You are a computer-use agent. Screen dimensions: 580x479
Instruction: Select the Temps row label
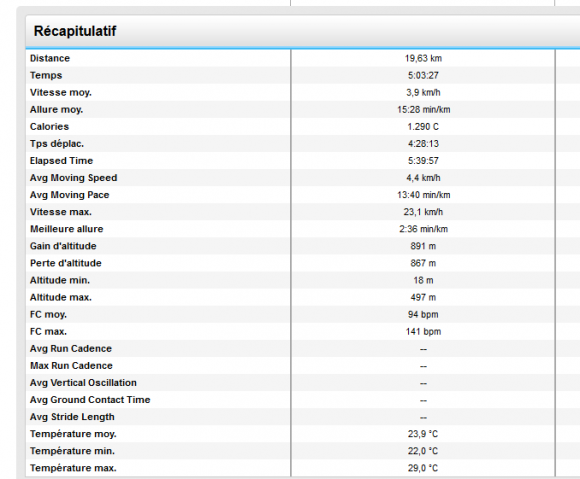point(46,75)
